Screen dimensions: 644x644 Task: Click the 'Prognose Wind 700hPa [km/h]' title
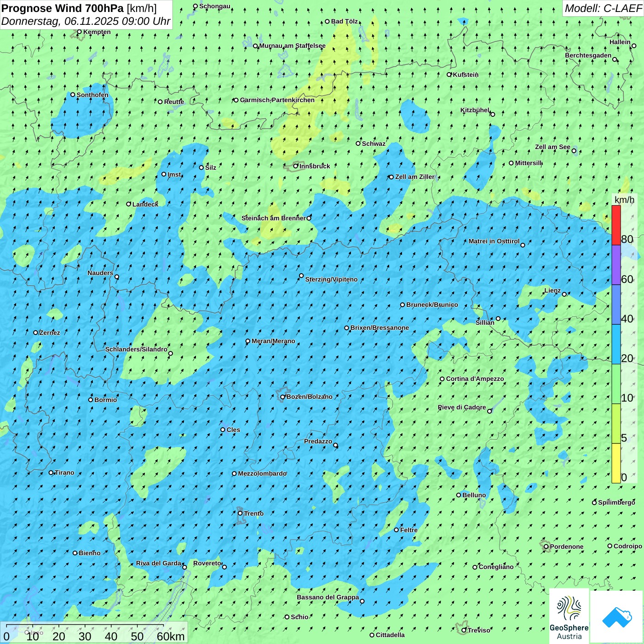pyautogui.click(x=79, y=8)
